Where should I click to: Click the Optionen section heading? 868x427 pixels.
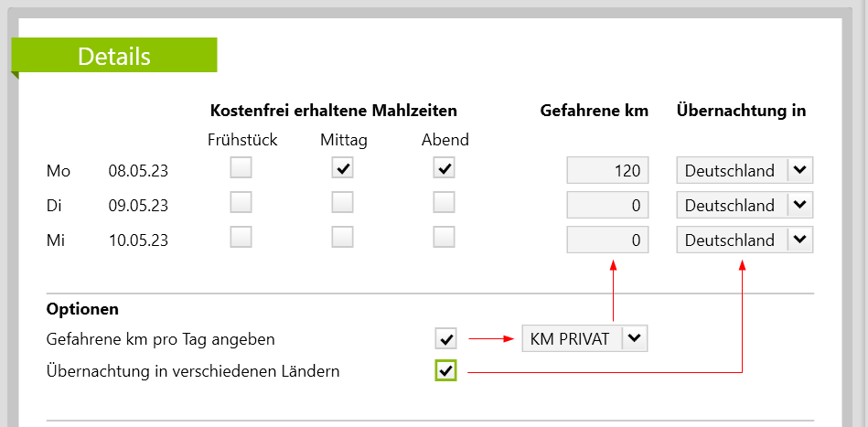click(x=82, y=309)
